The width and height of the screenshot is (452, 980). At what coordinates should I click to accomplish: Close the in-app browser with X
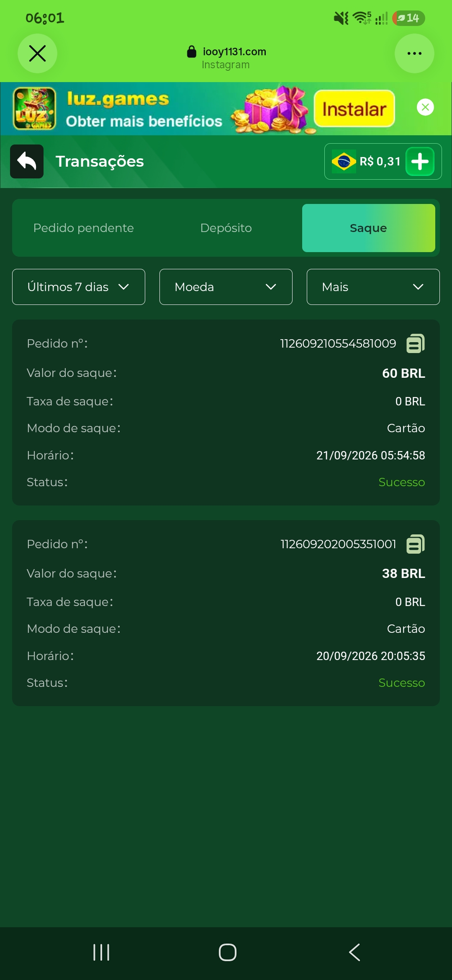click(x=37, y=53)
